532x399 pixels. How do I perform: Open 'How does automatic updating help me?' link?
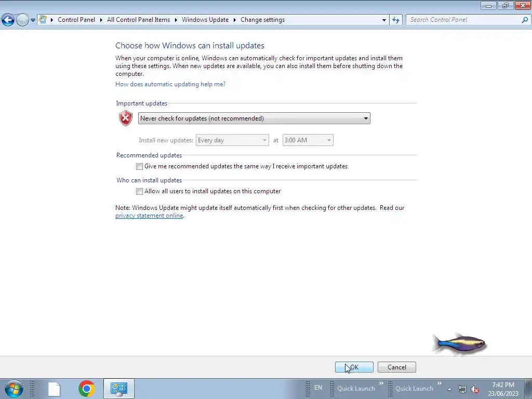170,84
